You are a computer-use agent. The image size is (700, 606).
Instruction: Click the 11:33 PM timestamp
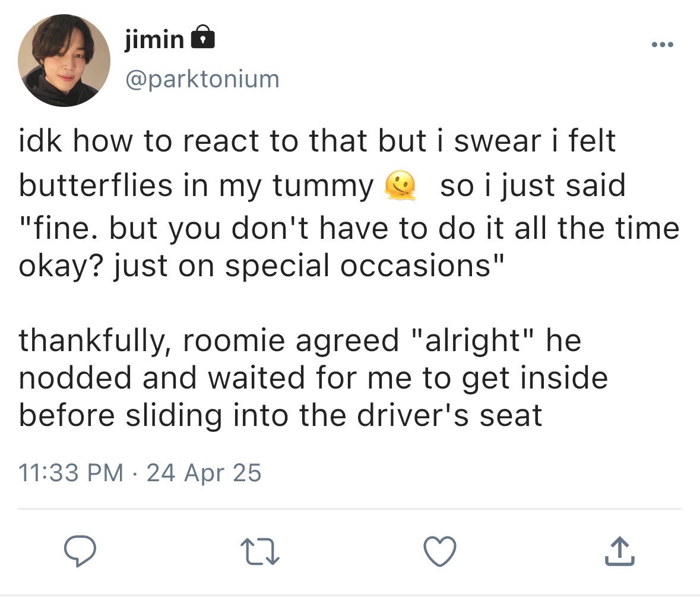(x=71, y=473)
